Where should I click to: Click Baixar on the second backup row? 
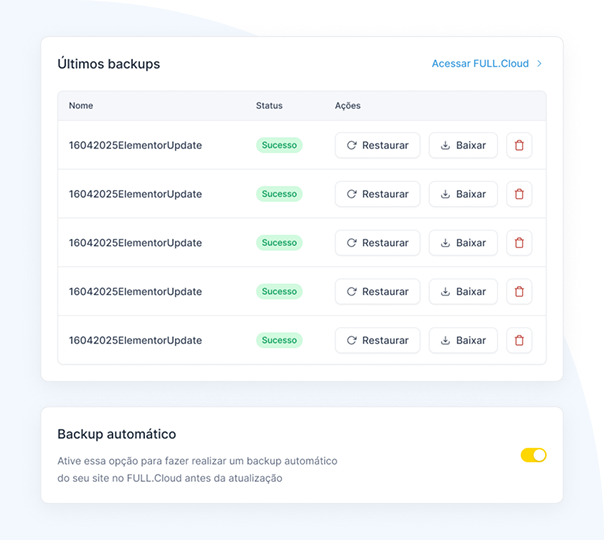463,194
